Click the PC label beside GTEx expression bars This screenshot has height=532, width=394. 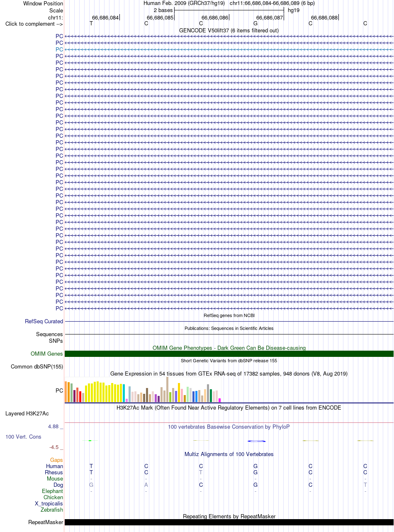pos(59,391)
